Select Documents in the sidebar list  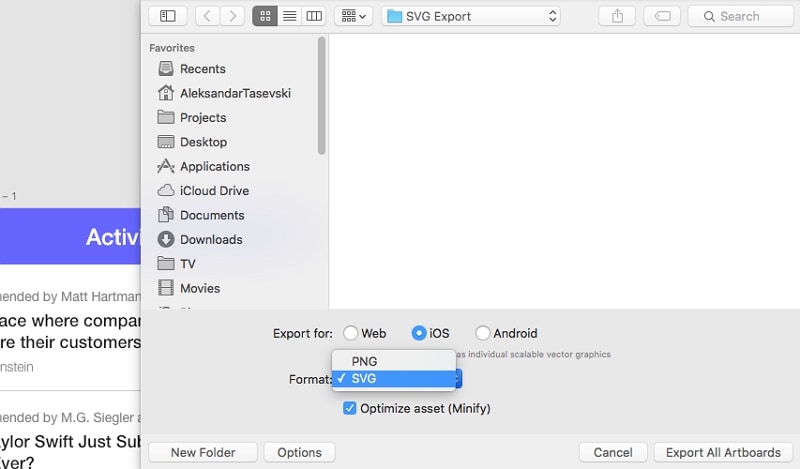(x=212, y=215)
